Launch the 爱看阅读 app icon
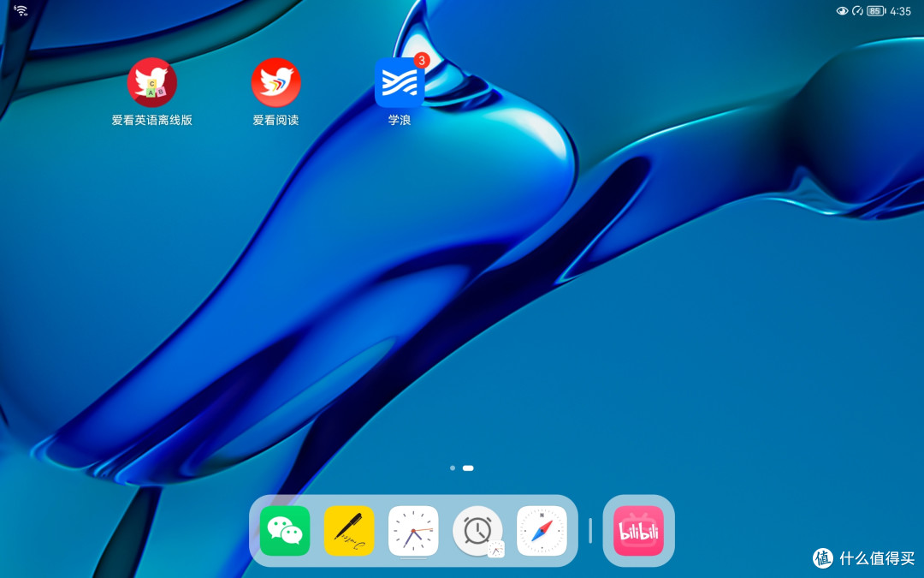This screenshot has width=924, height=578. point(275,82)
